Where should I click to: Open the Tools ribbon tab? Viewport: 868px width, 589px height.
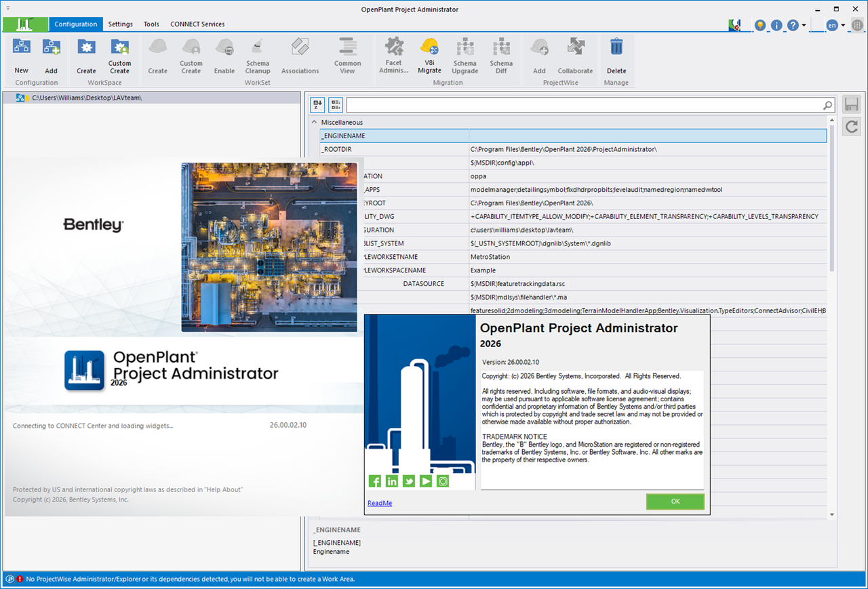(x=151, y=24)
